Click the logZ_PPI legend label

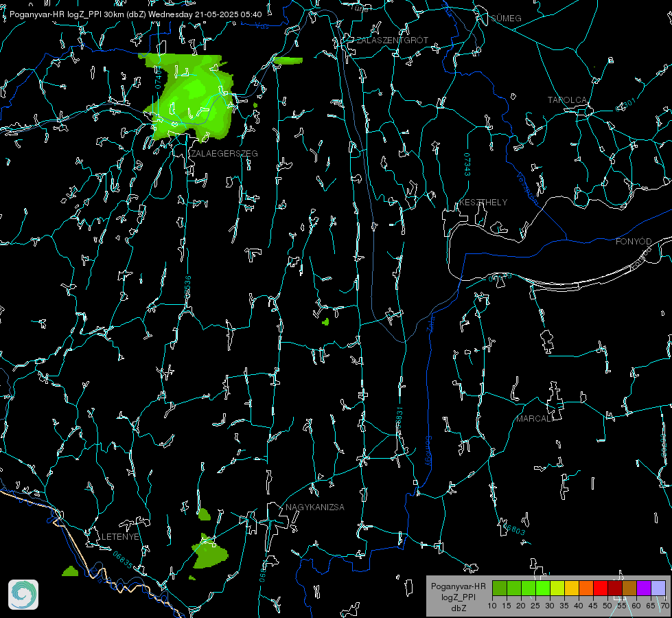click(x=458, y=597)
